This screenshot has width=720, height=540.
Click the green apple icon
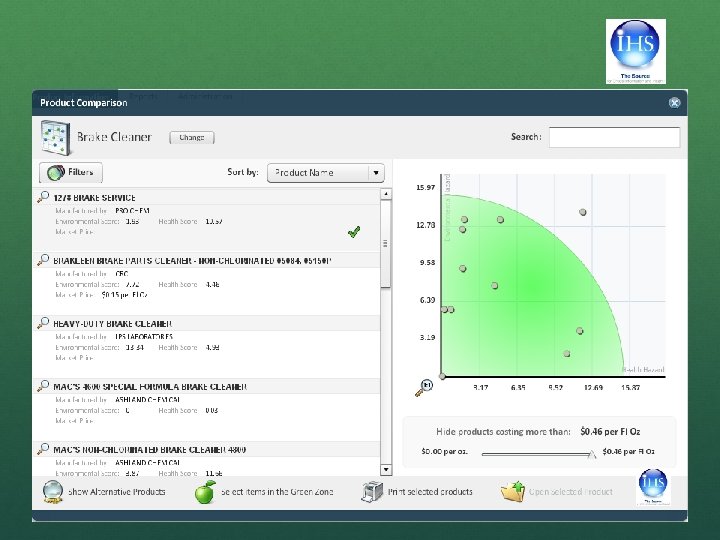pyautogui.click(x=205, y=492)
